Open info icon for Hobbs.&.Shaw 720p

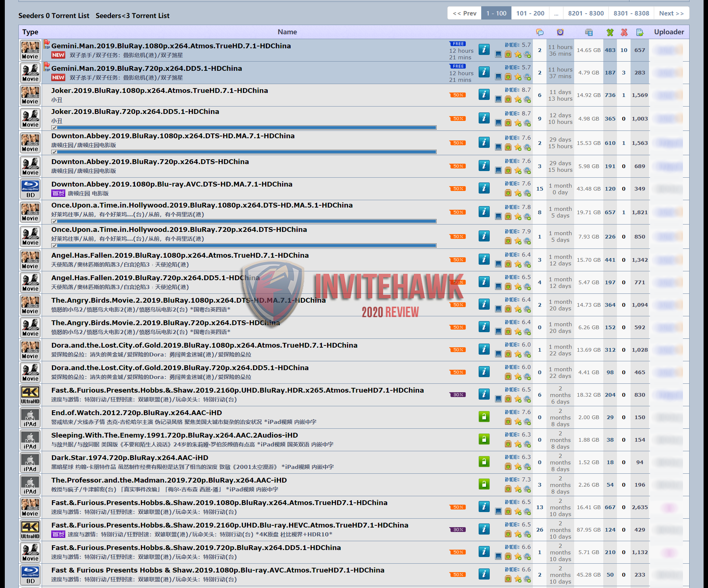tap(484, 552)
